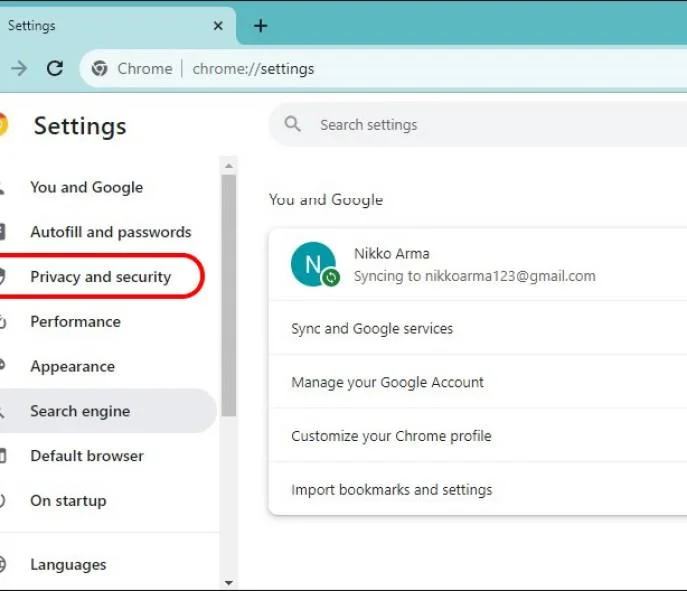Screen dimensions: 687x591
Task: Click the Syncing to nikkoarma123@gmail.com text
Action: point(475,276)
